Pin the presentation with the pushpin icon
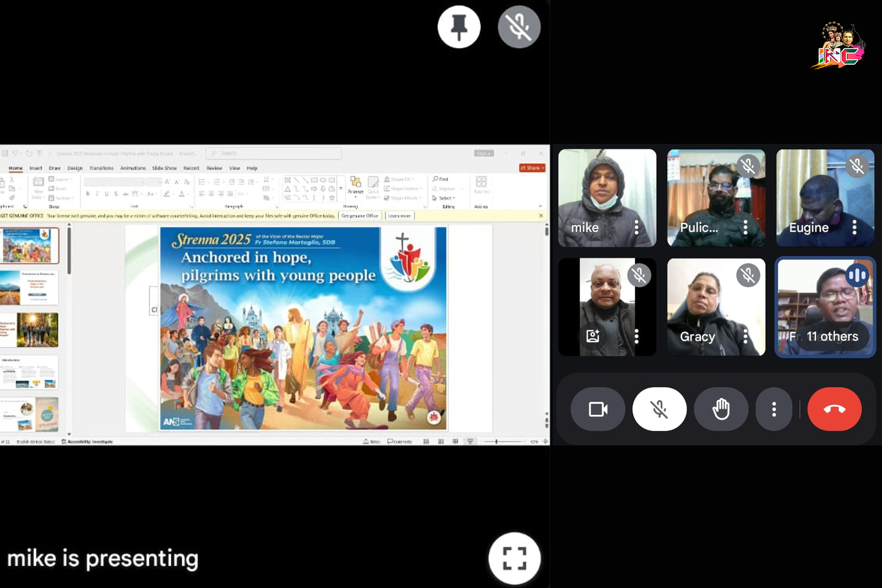Viewport: 882px width, 588px height. pos(459,27)
